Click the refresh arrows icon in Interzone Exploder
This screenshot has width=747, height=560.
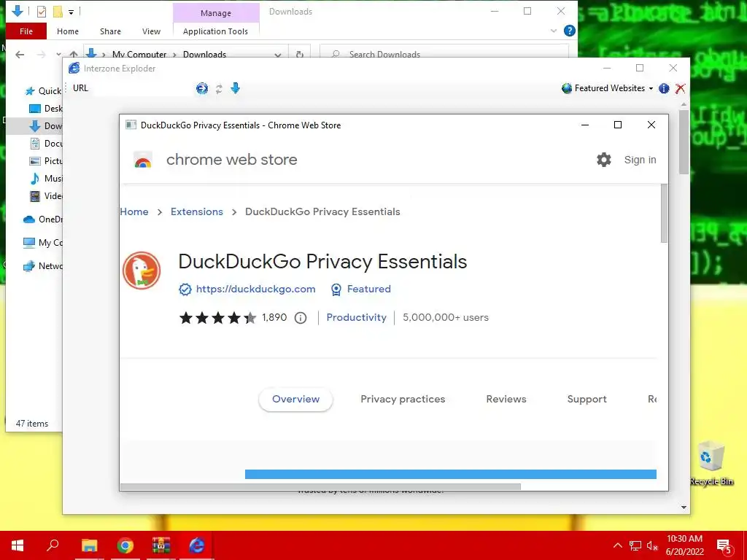pos(219,88)
